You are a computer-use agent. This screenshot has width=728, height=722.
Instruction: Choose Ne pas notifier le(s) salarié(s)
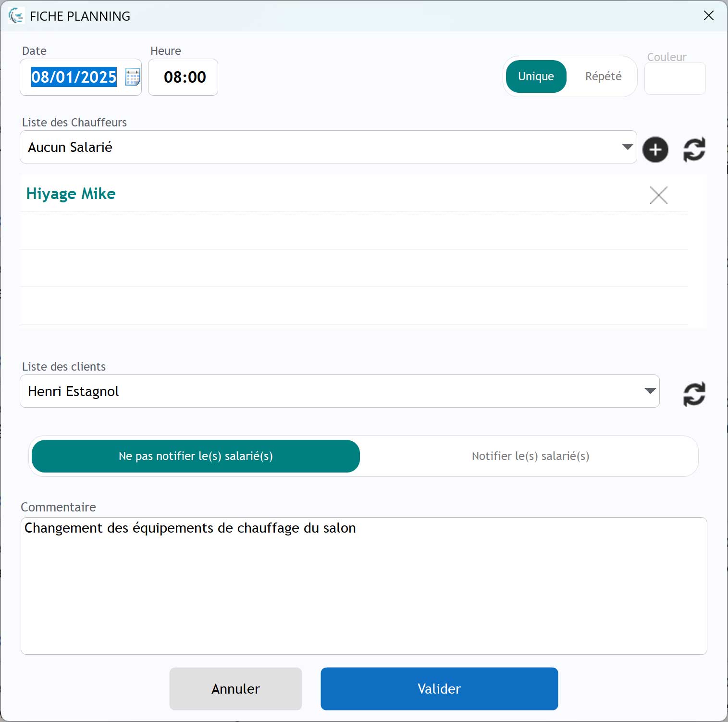(x=196, y=456)
